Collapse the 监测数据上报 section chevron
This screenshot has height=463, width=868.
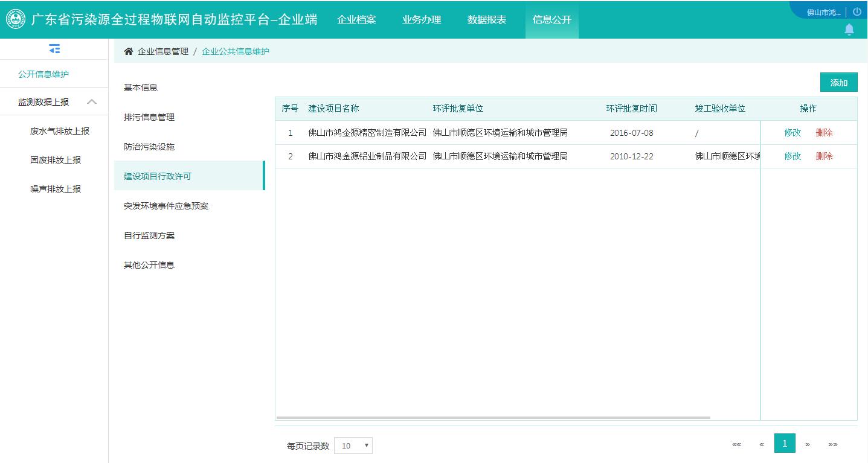click(92, 102)
